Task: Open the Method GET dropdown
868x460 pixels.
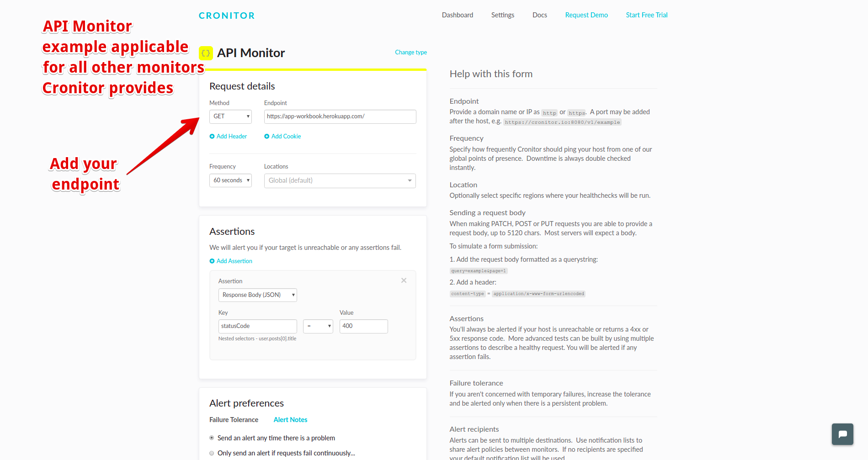Action: point(230,116)
